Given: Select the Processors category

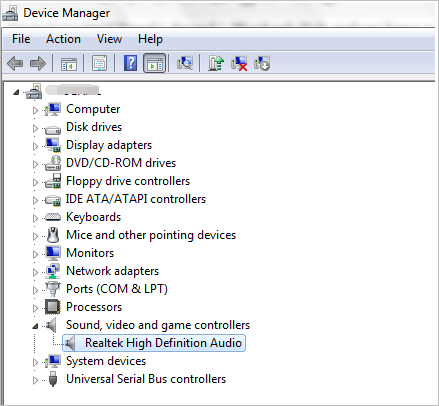Looking at the screenshot, I should [94, 307].
